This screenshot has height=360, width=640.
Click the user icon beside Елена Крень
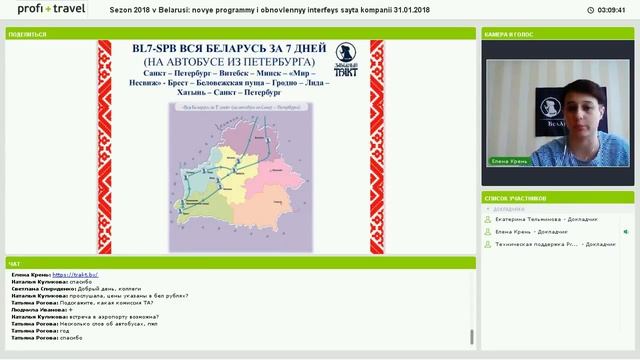(487, 232)
